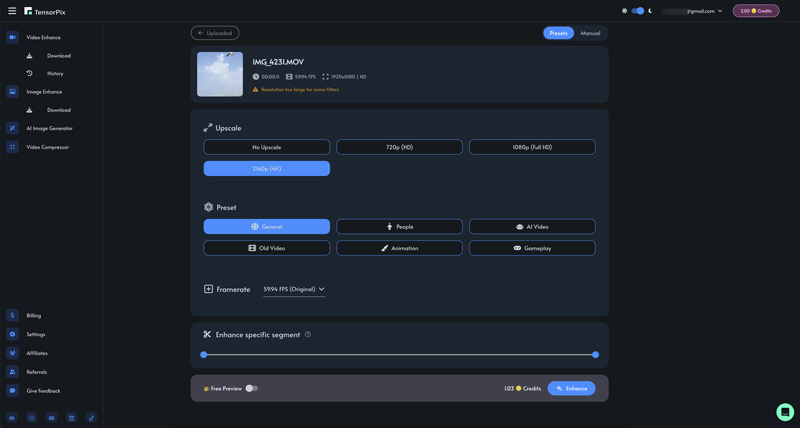This screenshot has height=428, width=800.
Task: Click the help icon beside Enhance specific segment
Action: click(308, 335)
